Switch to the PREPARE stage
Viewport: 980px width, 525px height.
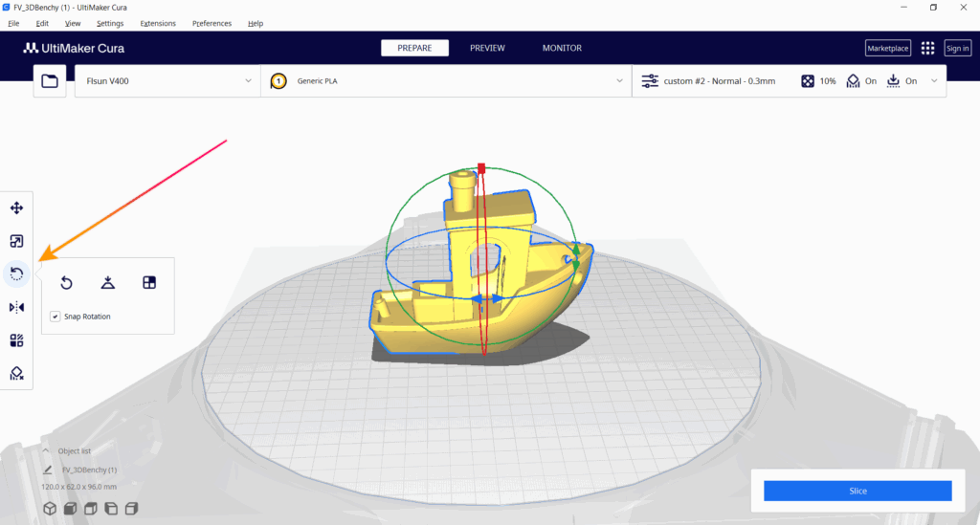coord(415,48)
